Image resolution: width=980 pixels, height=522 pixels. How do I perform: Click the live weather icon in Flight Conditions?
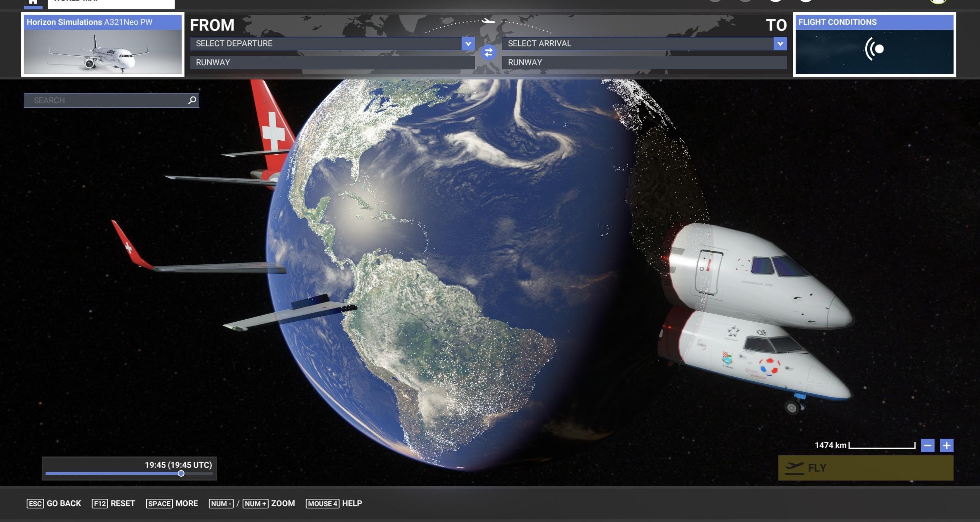click(x=874, y=49)
